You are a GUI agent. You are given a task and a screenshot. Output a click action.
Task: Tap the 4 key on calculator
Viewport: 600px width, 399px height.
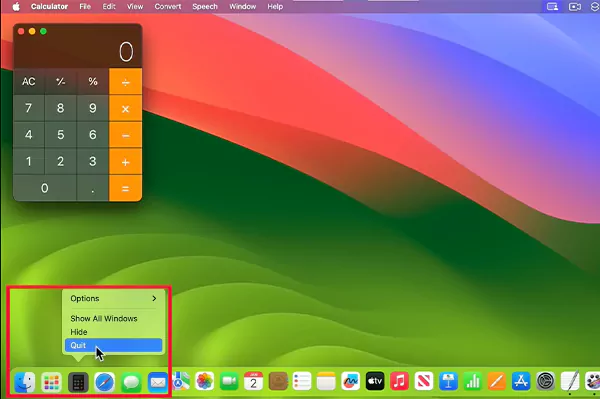[29, 135]
